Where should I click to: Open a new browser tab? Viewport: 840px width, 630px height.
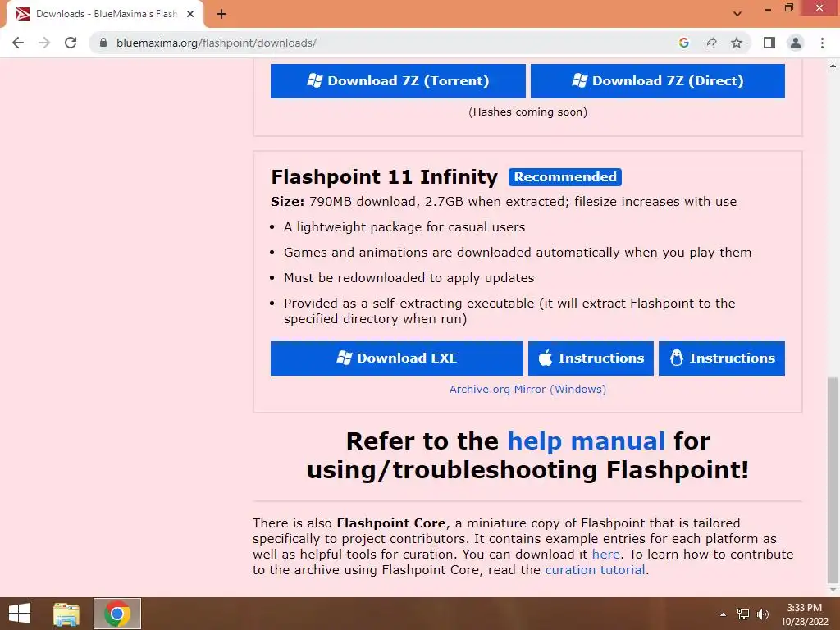(x=221, y=14)
